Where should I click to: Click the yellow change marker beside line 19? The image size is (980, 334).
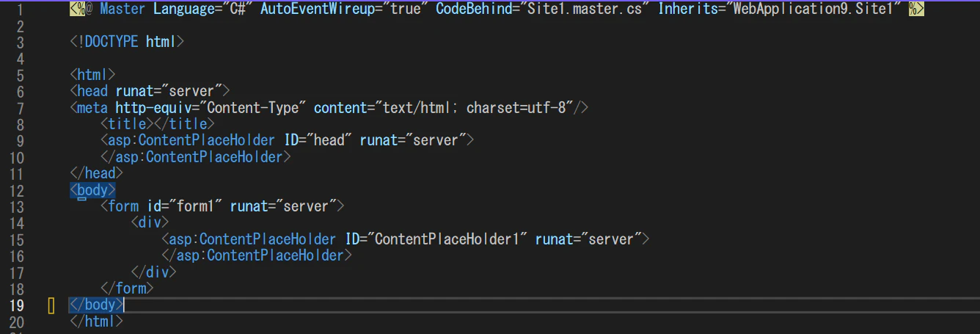[x=51, y=305]
